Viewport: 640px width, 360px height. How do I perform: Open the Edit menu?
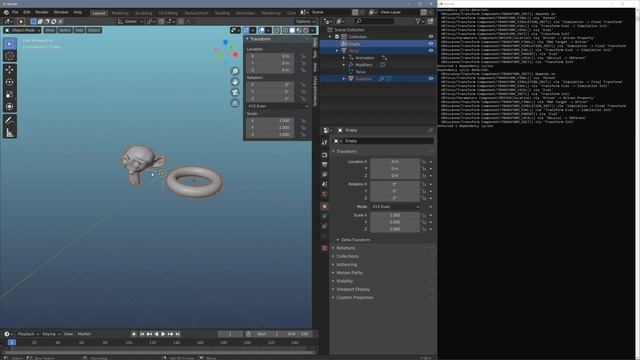click(x=27, y=13)
